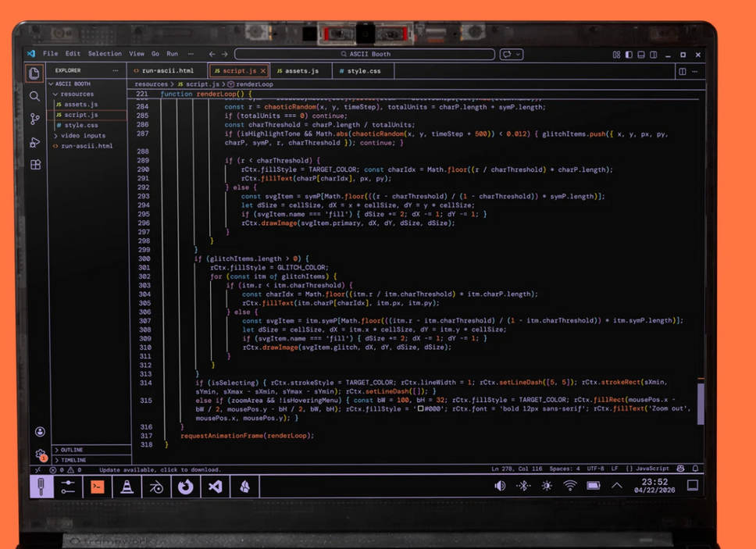Open the View menu
This screenshot has height=549, width=756.
tap(137, 54)
